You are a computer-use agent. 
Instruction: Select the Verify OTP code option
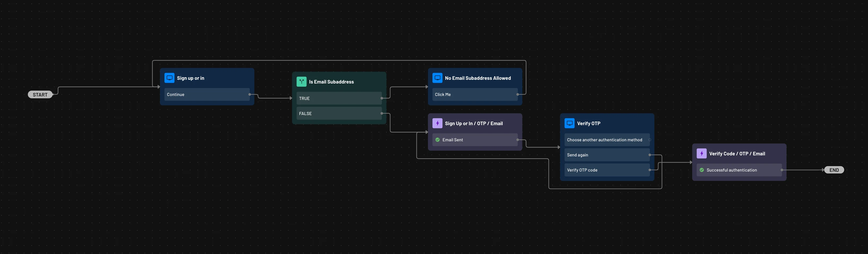pyautogui.click(x=606, y=170)
